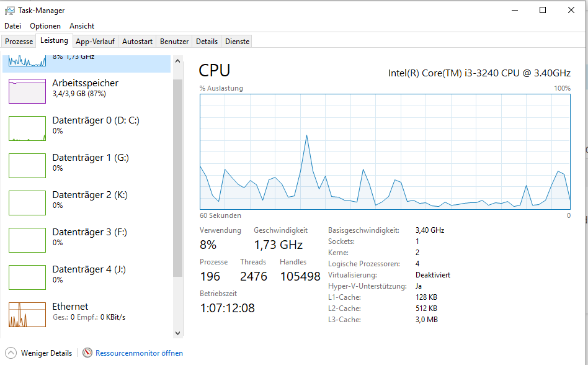Open the Optionen menu

[x=45, y=26]
